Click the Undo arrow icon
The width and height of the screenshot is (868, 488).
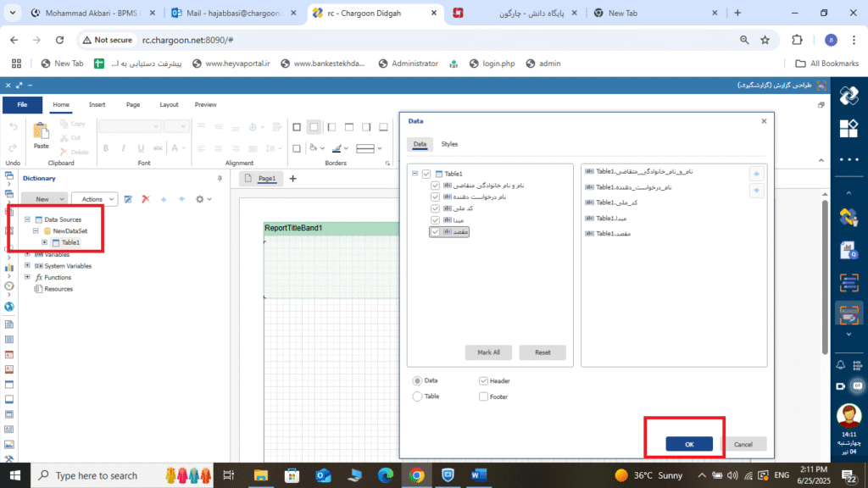click(x=13, y=127)
